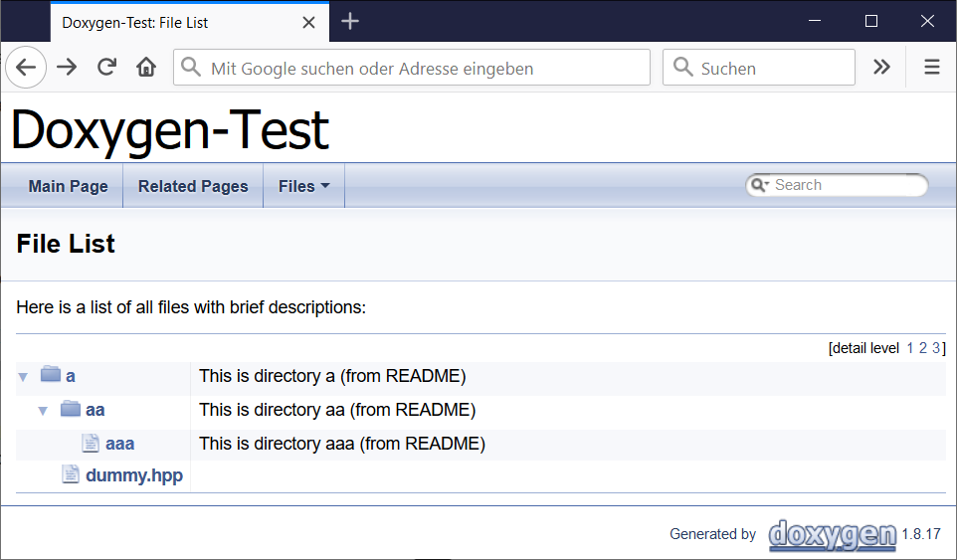Open the browser home page icon
Screen dimensions: 957x560
[146, 67]
